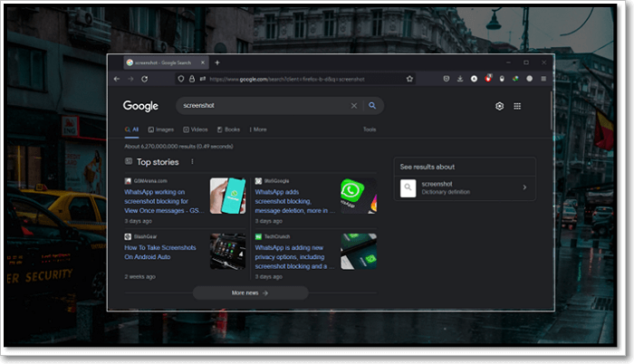Screen dimensions: 634x364
Task: Select the All search tab
Action: 132,129
